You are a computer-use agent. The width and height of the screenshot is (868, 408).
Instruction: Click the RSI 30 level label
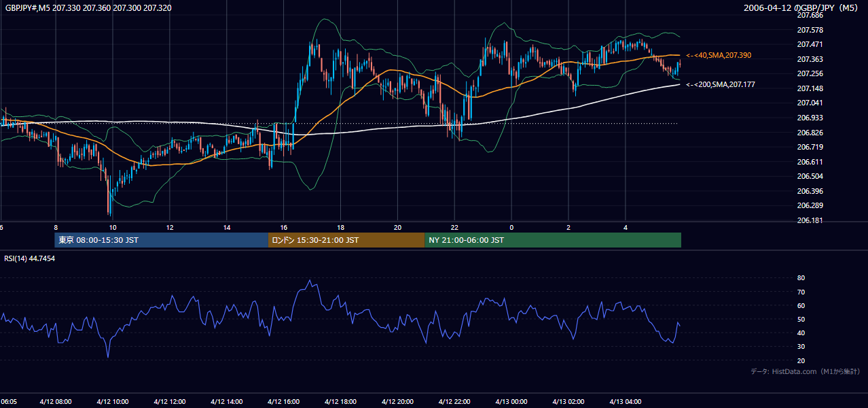click(801, 347)
